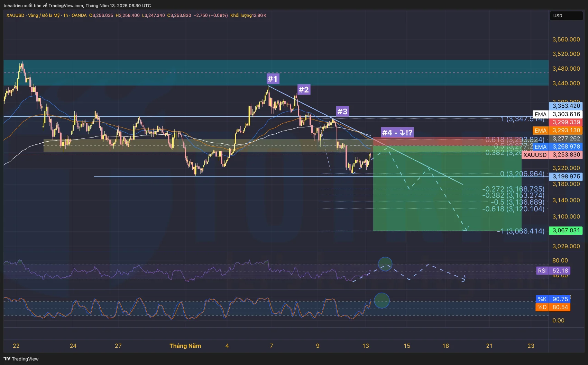Click the 'Tháng Năm' date axis label
Viewport: 588px width, 365px height.
(x=185, y=346)
